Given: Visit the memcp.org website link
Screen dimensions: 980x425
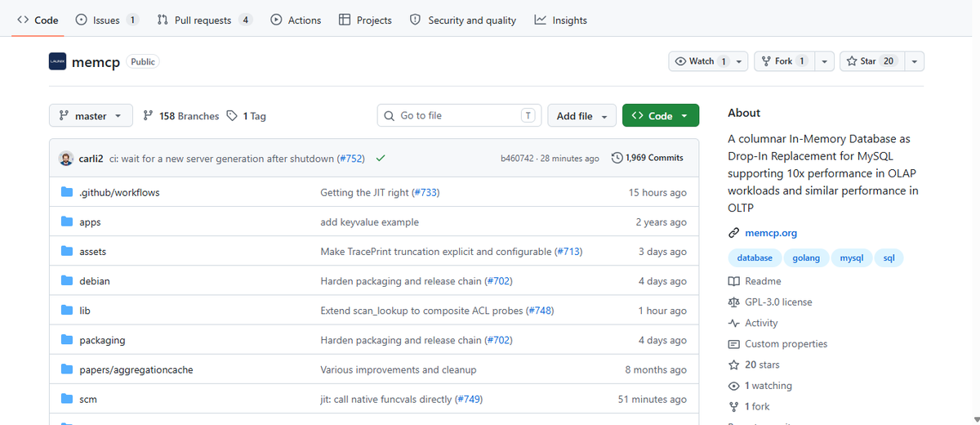Looking at the screenshot, I should coord(771,233).
